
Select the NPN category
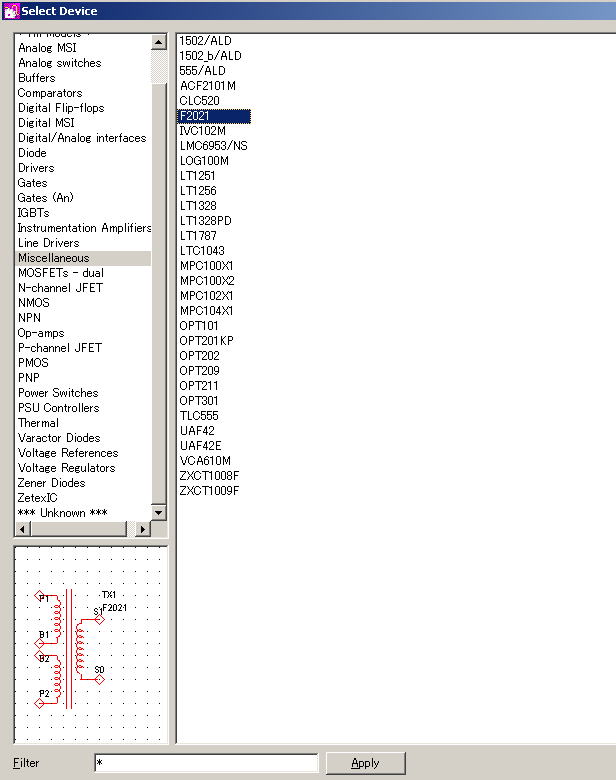click(x=29, y=318)
